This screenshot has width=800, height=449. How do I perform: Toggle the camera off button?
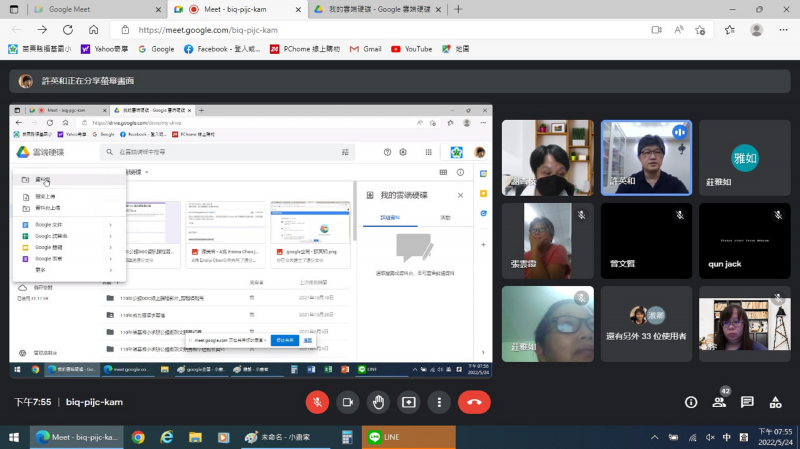(348, 402)
